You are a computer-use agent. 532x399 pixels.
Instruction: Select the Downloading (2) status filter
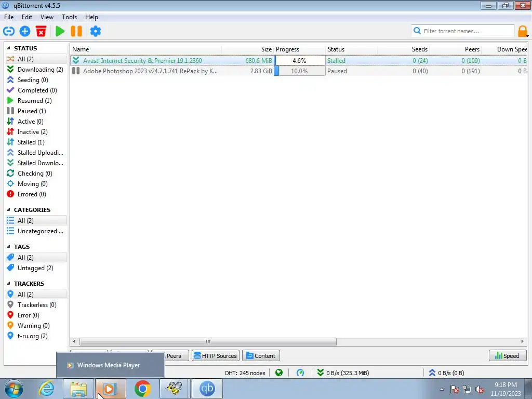(36, 69)
